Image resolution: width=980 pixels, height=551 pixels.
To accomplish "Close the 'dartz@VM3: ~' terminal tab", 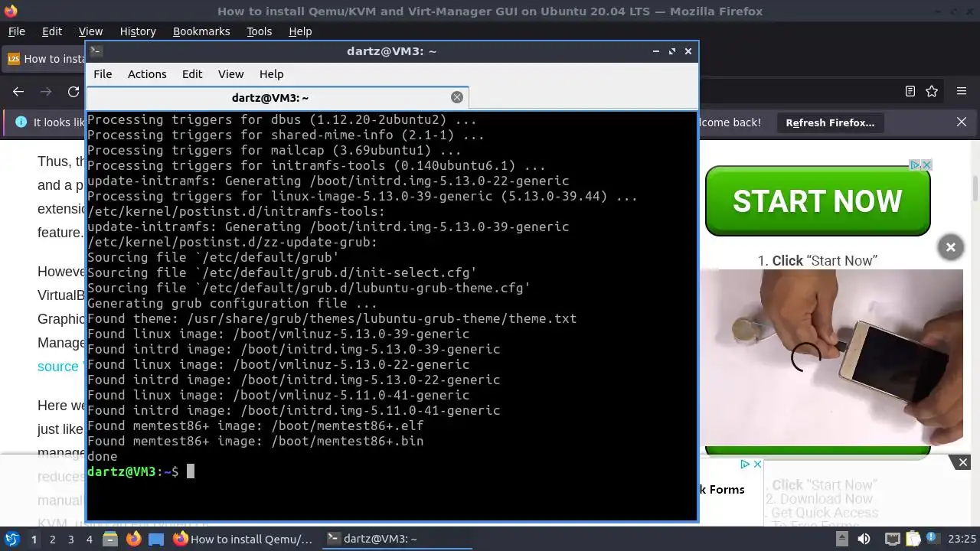I will pos(457,97).
